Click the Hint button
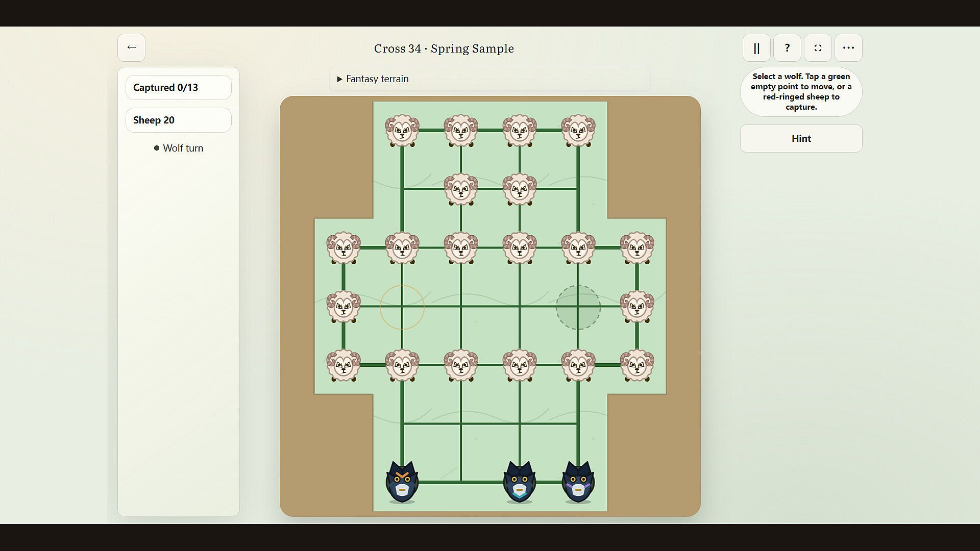 [801, 138]
